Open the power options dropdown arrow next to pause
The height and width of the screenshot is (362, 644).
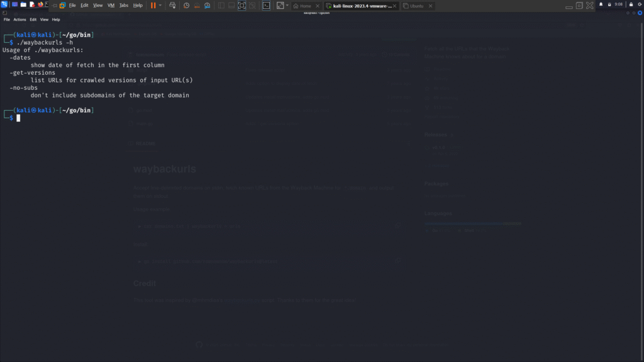160,5
